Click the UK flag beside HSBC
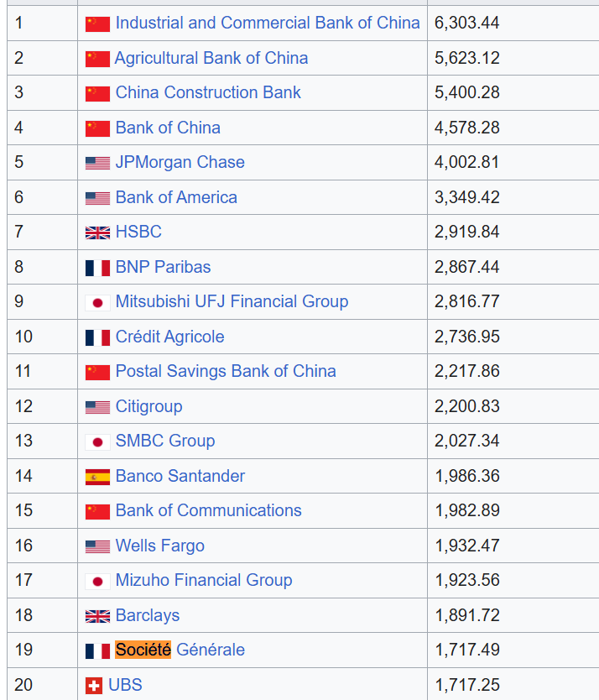 (x=97, y=232)
